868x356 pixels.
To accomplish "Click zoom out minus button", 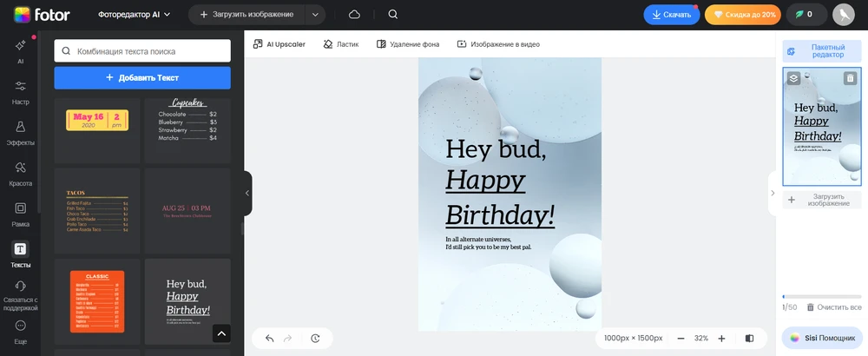I will pos(681,339).
